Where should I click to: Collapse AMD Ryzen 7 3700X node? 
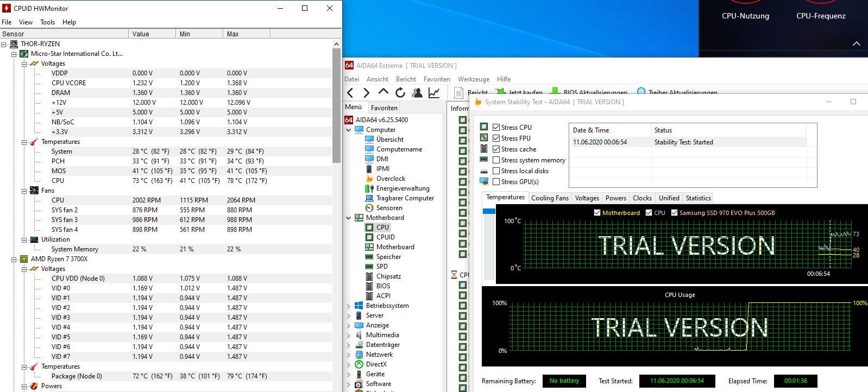point(14,259)
